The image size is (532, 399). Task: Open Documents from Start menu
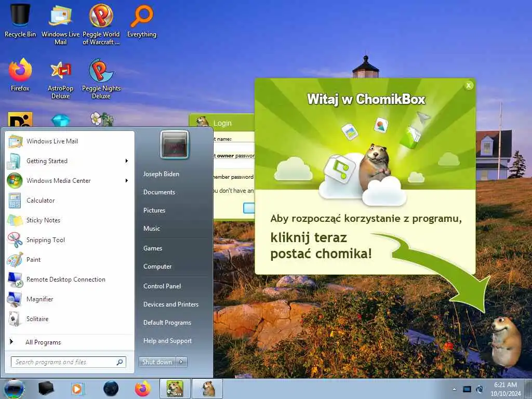(159, 192)
